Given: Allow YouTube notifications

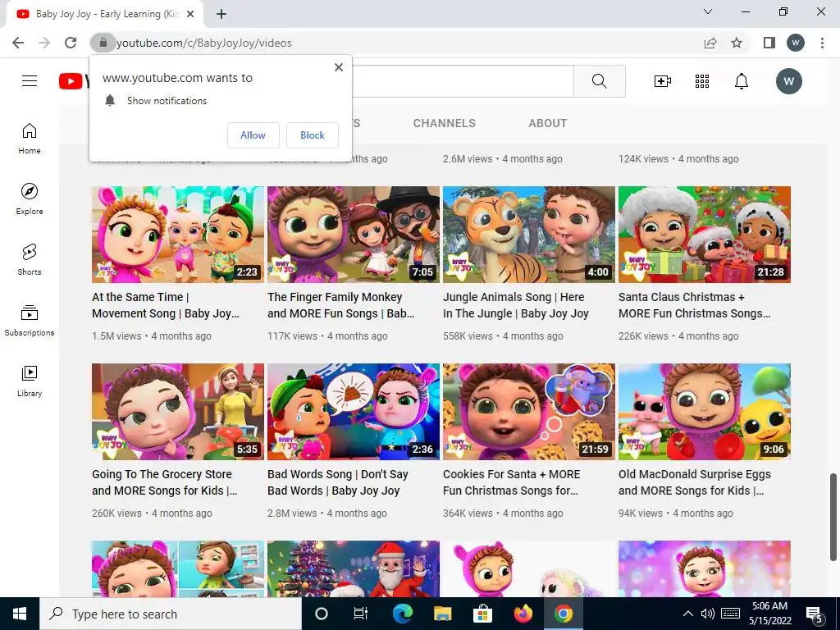Looking at the screenshot, I should pyautogui.click(x=253, y=135).
